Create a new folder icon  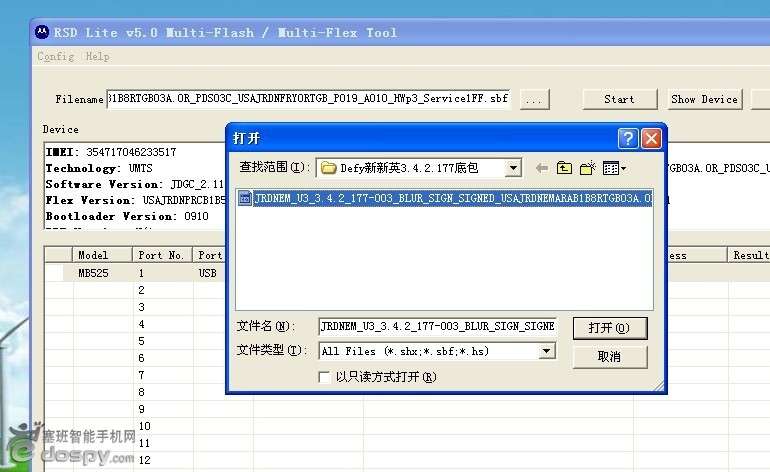tap(588, 168)
